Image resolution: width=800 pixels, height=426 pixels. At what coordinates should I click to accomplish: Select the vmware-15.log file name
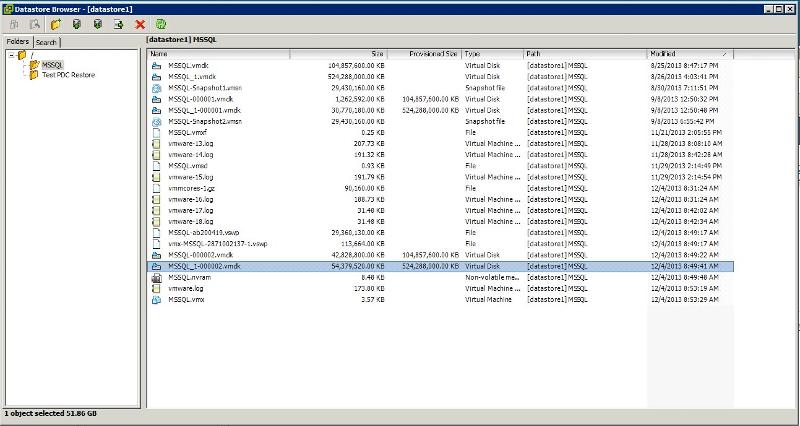click(191, 177)
